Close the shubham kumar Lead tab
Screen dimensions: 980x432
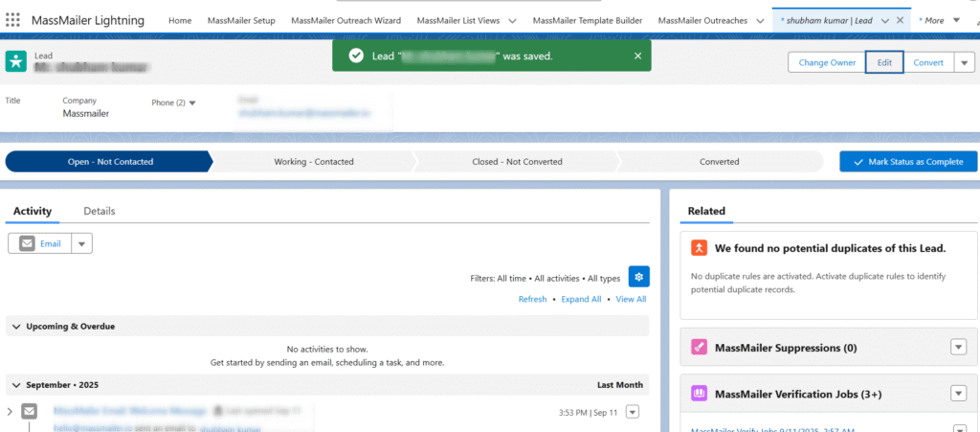tap(900, 20)
